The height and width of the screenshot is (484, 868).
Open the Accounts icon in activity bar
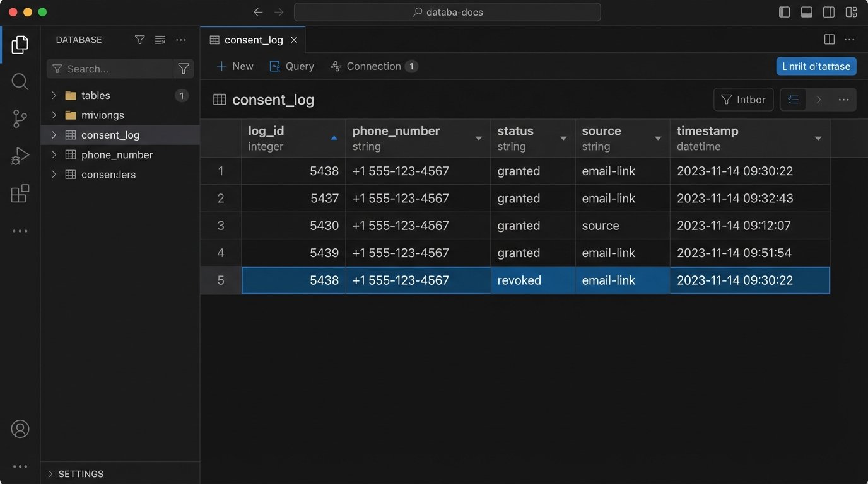[20, 429]
